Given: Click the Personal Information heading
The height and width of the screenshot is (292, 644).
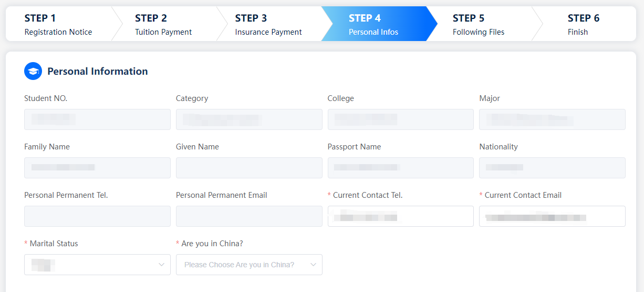Looking at the screenshot, I should click(98, 71).
